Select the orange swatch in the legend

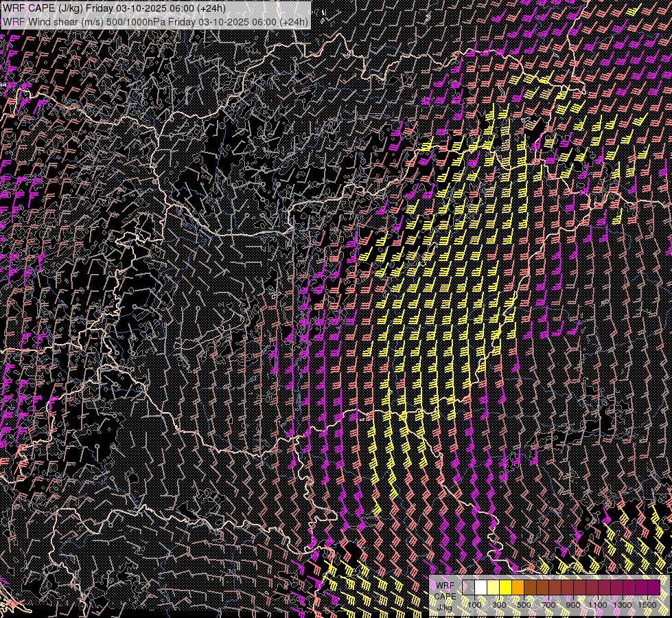[x=518, y=587]
